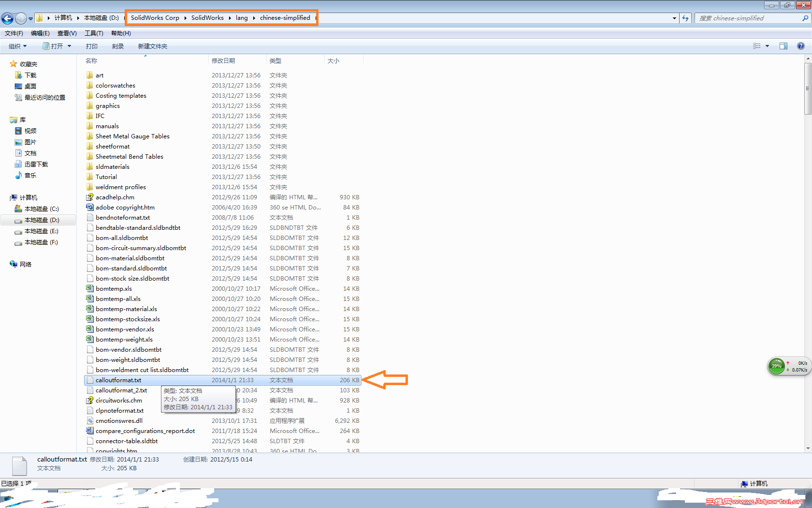The width and height of the screenshot is (812, 508).
Task: Select the 图片 library
Action: pos(30,142)
